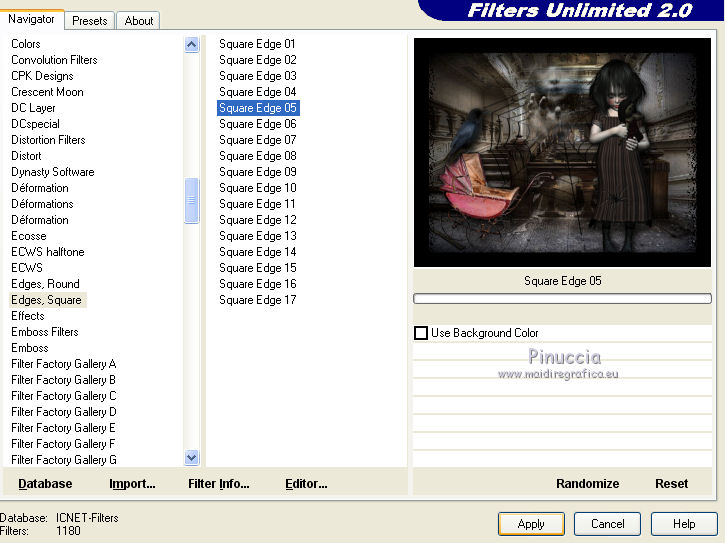Select Square Edge 13 filter
This screenshot has width=725, height=543.
click(x=258, y=236)
